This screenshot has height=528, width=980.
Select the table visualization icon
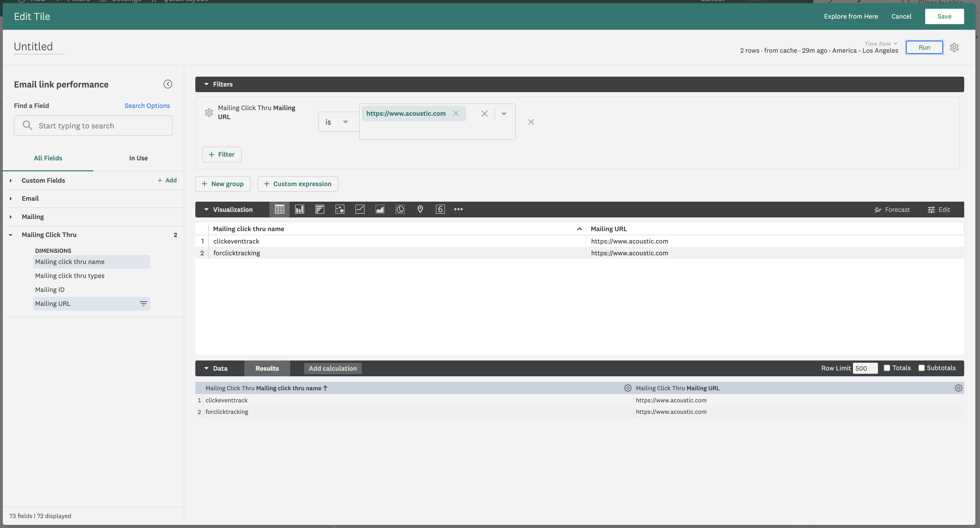[x=279, y=209]
